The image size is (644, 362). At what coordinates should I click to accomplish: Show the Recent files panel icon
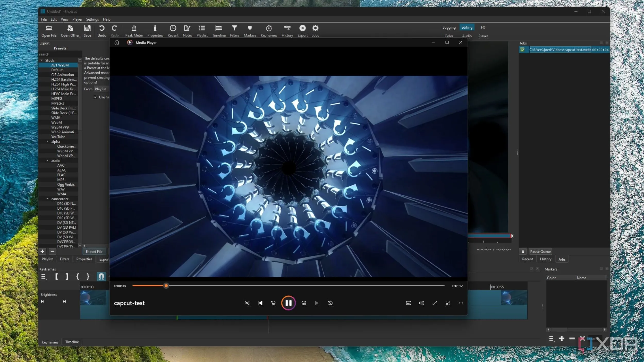click(173, 31)
